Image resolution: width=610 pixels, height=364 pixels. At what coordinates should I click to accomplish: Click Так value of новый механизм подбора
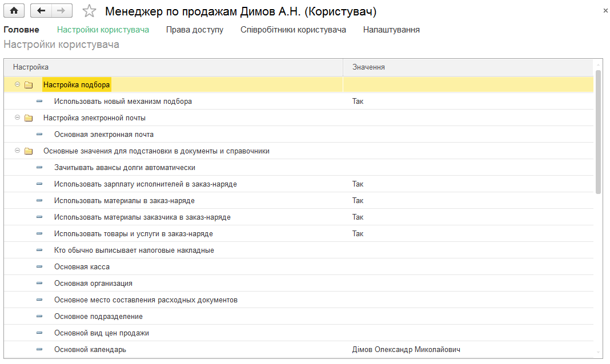point(358,102)
